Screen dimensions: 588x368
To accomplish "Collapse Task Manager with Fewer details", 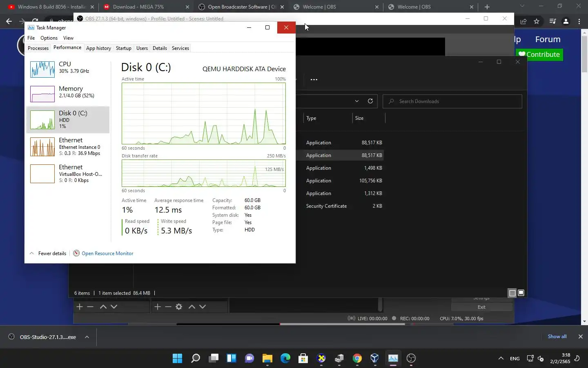I will tap(48, 254).
